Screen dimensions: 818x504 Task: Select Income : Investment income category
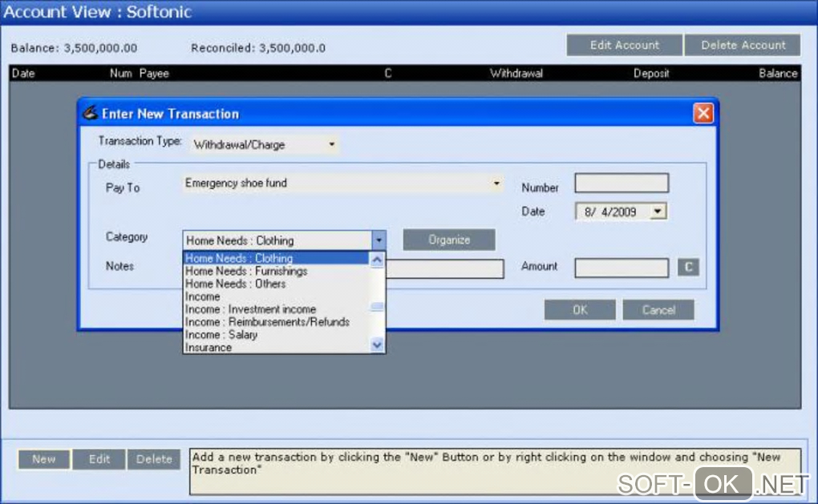click(x=277, y=309)
